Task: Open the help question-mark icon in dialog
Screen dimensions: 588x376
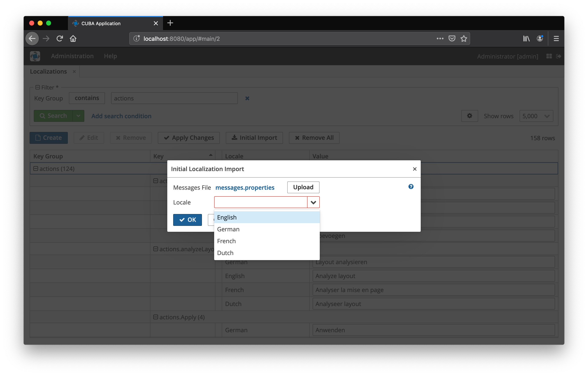Action: tap(411, 187)
